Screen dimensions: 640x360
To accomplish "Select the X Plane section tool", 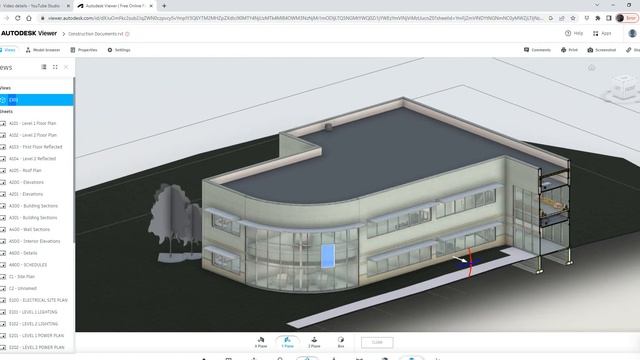I will (261, 342).
